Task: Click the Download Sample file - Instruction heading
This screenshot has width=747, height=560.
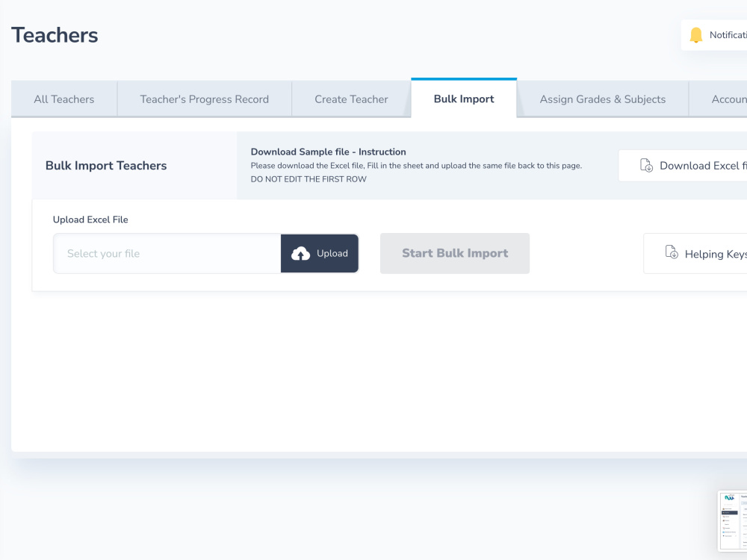Action: (x=328, y=152)
